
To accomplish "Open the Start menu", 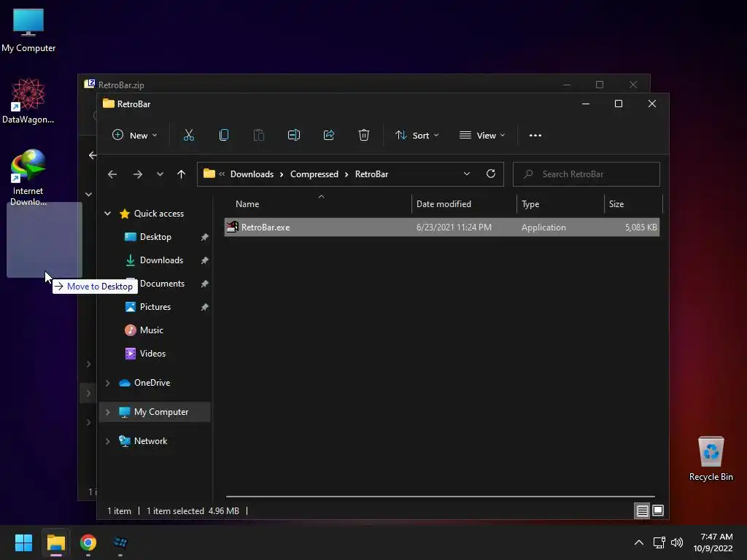I will click(23, 542).
